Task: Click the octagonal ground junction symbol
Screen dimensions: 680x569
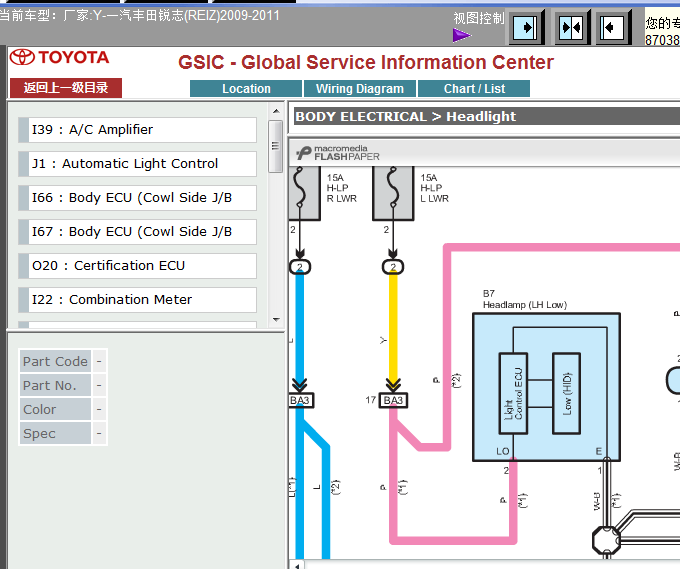Action: tap(607, 540)
